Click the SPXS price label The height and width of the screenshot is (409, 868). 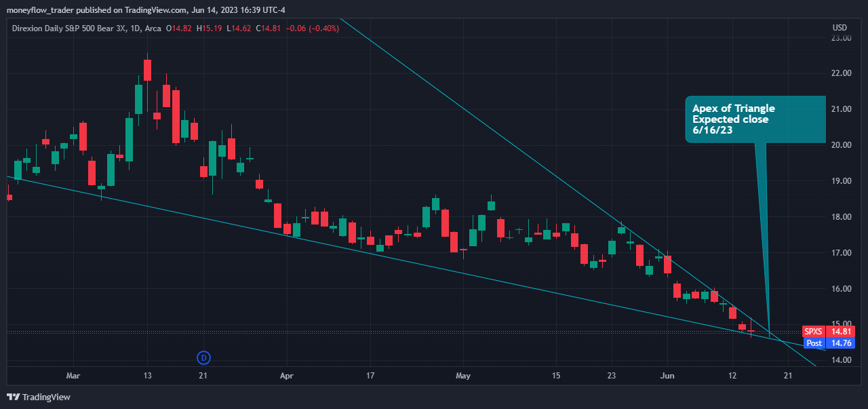pyautogui.click(x=813, y=332)
